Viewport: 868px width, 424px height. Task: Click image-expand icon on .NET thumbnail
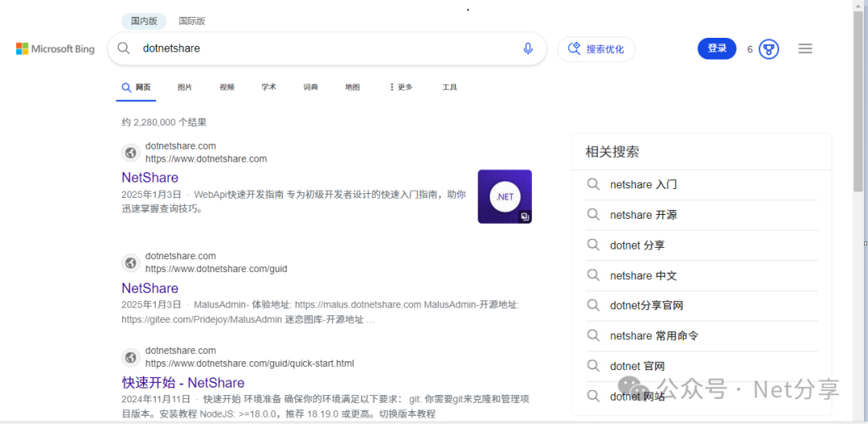524,216
